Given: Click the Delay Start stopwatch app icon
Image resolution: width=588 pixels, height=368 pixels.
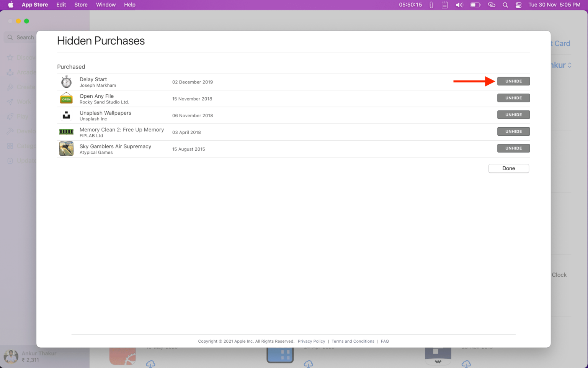Looking at the screenshot, I should coord(66,82).
